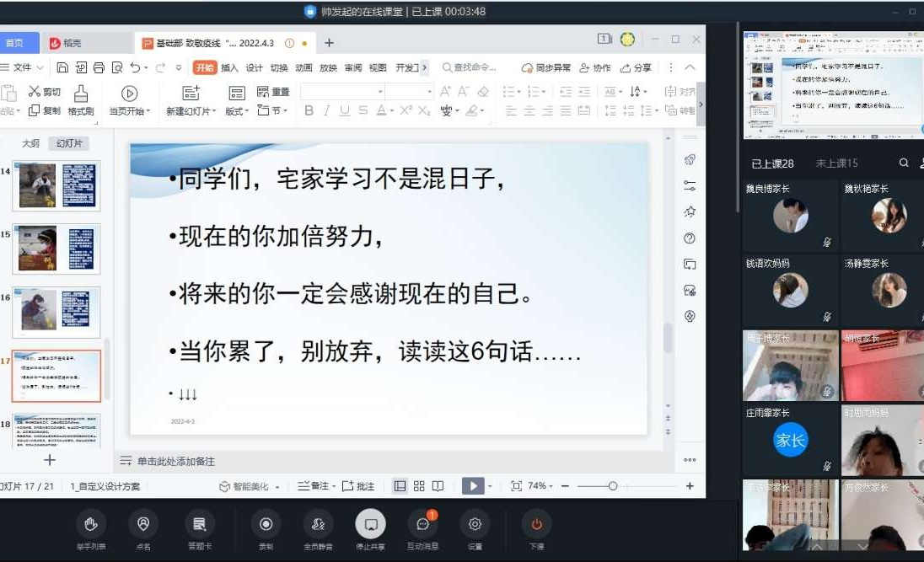Start 录制 recording of the class
Viewport: 924px width, 562px height.
[x=266, y=525]
